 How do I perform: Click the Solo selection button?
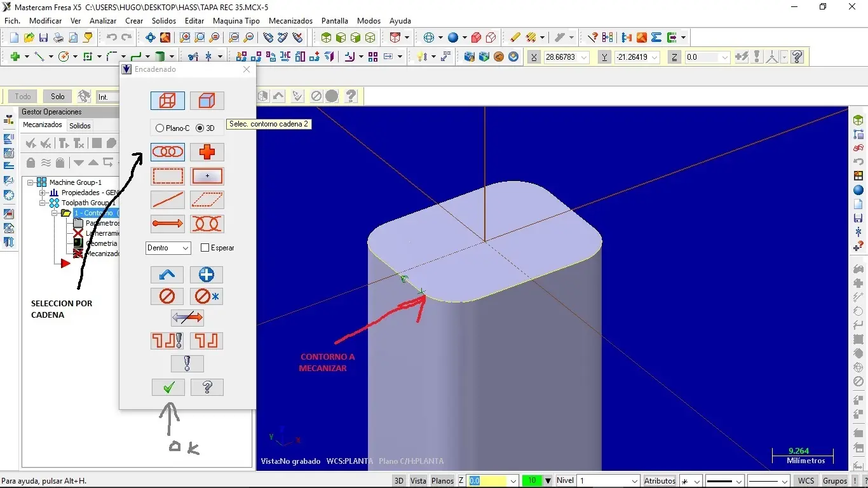click(58, 97)
